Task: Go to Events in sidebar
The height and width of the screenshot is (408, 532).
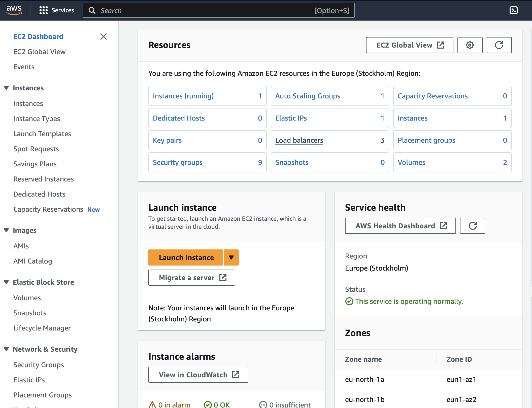Action: coord(24,67)
